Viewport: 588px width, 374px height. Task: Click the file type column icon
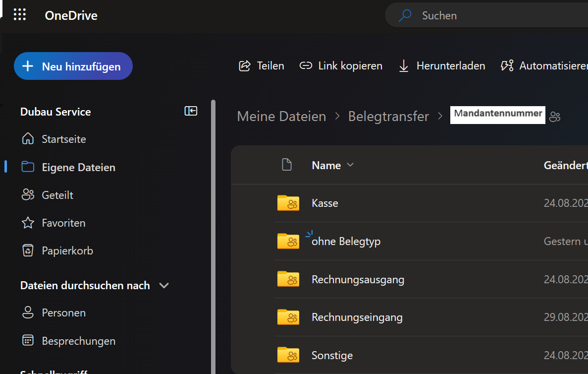pos(286,165)
